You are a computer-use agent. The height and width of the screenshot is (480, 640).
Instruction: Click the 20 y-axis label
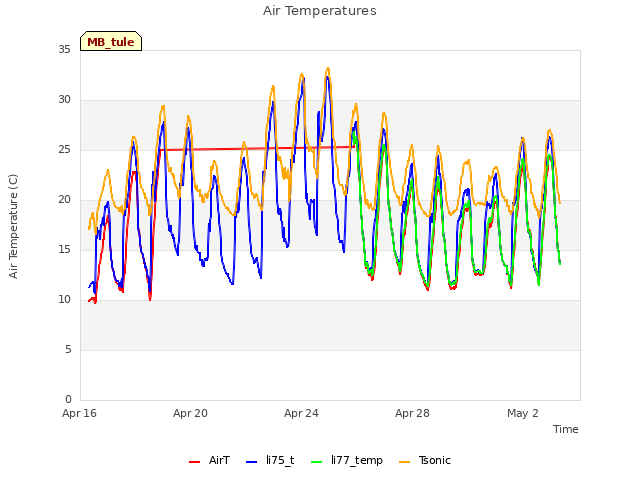pyautogui.click(x=64, y=199)
